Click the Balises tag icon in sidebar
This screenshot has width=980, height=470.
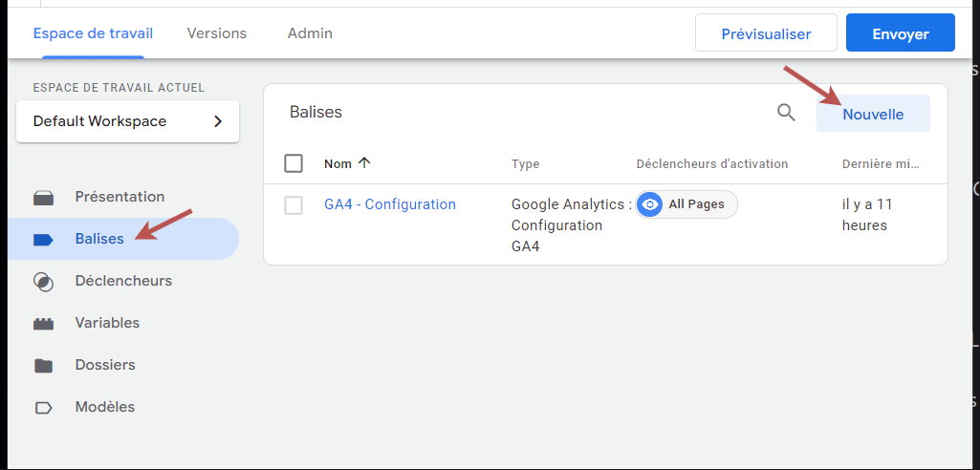coord(43,240)
